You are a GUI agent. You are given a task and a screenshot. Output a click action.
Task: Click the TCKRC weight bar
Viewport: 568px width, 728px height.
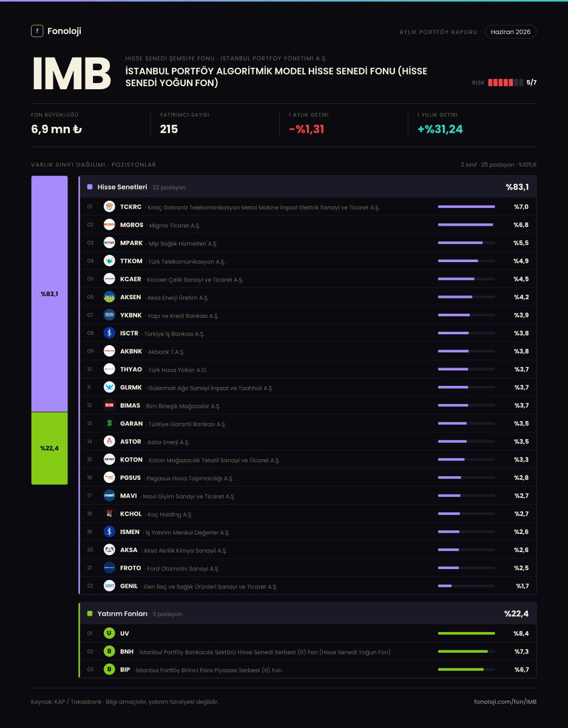click(466, 207)
